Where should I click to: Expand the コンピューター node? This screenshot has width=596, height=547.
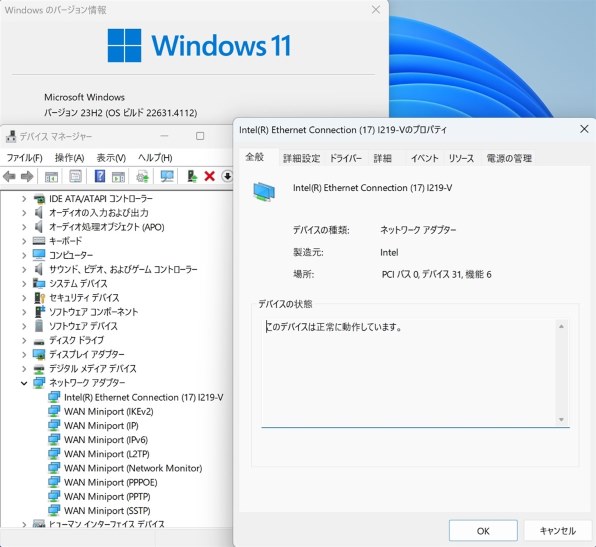24,255
